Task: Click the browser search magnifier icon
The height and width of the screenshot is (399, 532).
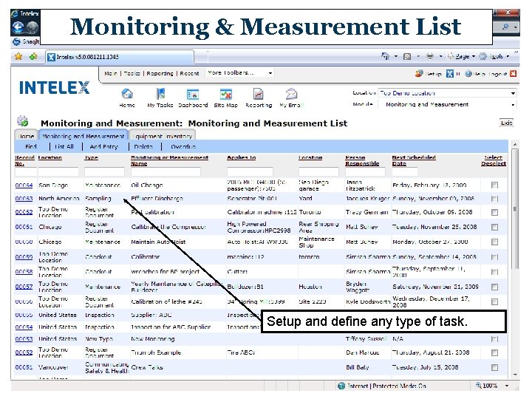Action: [505, 27]
